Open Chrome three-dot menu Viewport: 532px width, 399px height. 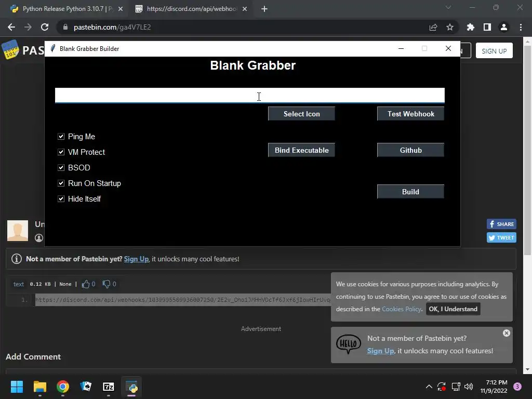click(x=521, y=27)
